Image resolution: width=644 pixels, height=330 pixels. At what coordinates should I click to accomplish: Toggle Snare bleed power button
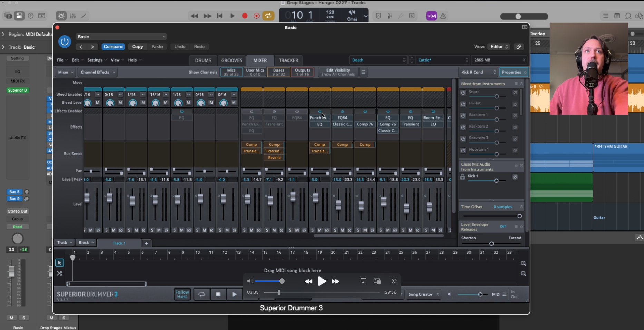click(x=463, y=93)
